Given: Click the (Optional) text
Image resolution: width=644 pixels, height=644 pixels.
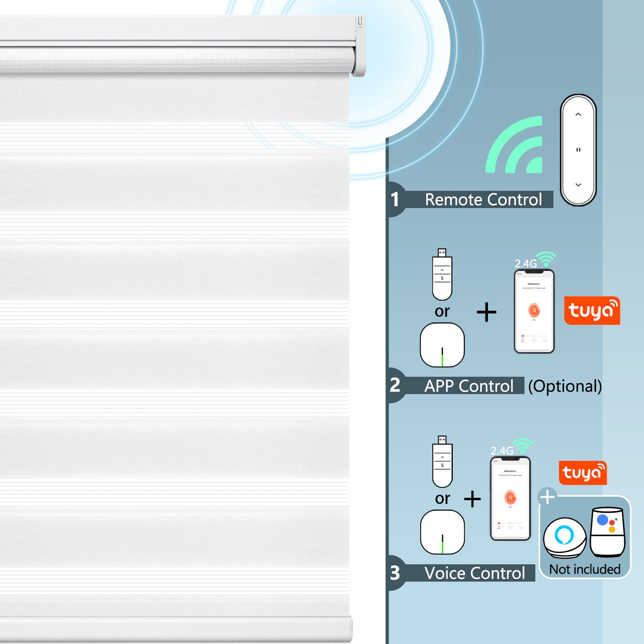Looking at the screenshot, I should 565,386.
